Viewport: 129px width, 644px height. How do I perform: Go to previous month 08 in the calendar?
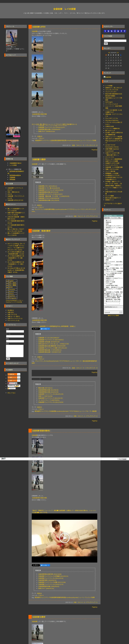109,52
